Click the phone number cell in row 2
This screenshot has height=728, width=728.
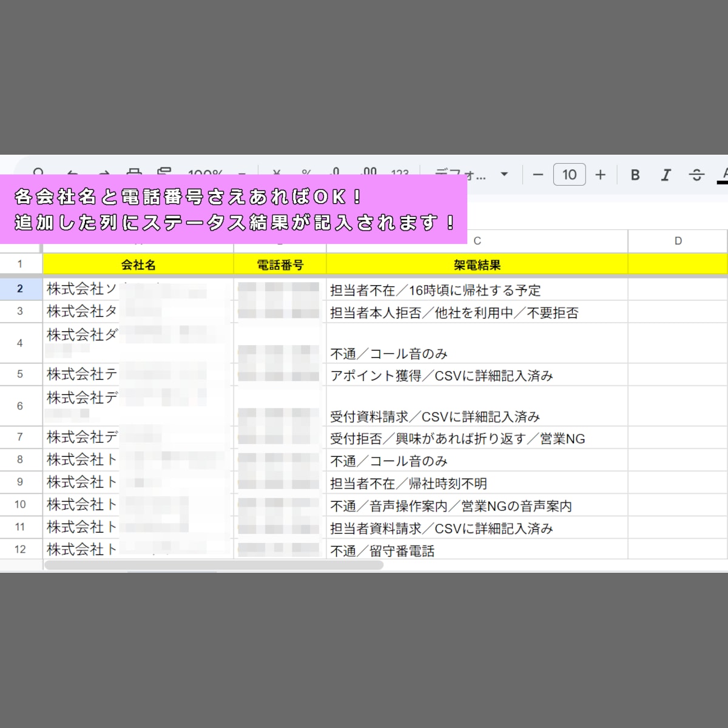280,289
